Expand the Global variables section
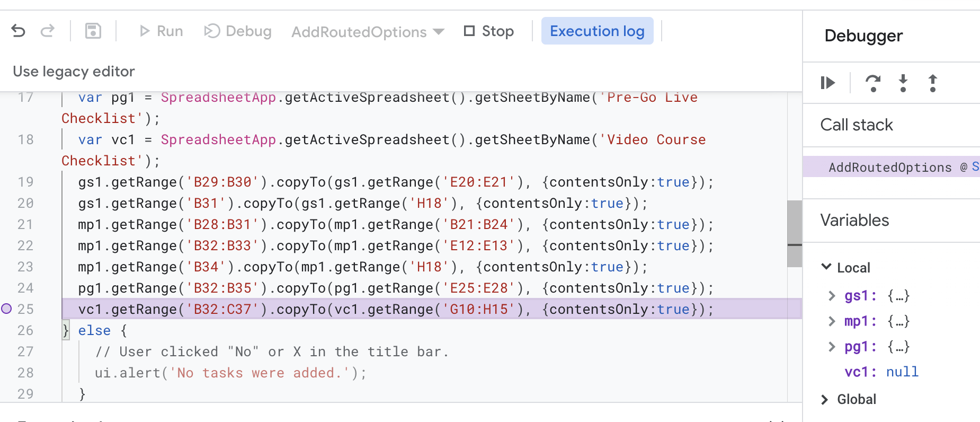The width and height of the screenshot is (980, 422). click(x=825, y=400)
